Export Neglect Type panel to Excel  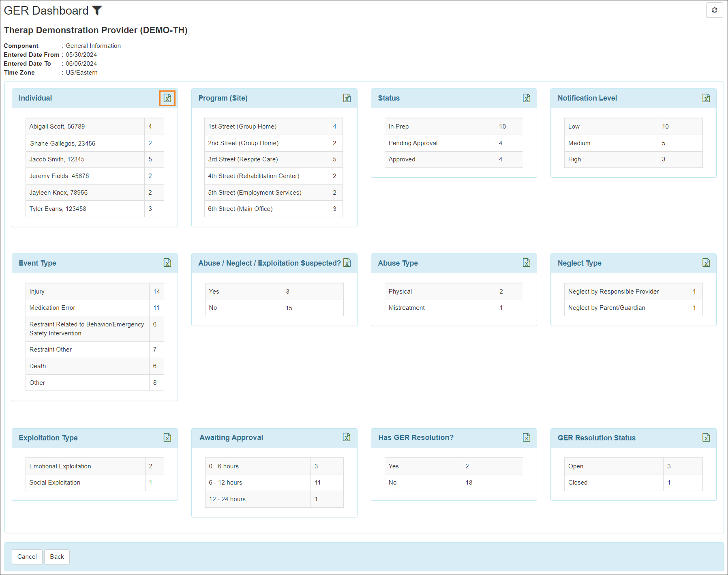(x=706, y=263)
